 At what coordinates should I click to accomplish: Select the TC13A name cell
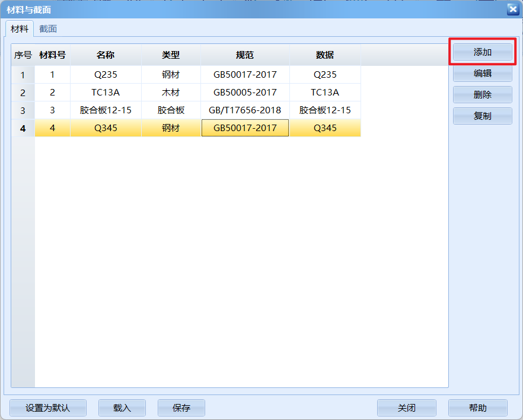[106, 93]
